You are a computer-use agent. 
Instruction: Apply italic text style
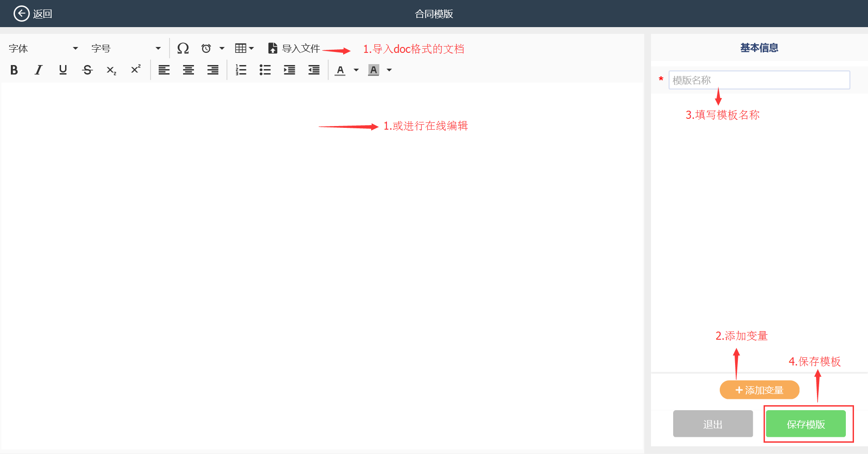[x=38, y=70]
